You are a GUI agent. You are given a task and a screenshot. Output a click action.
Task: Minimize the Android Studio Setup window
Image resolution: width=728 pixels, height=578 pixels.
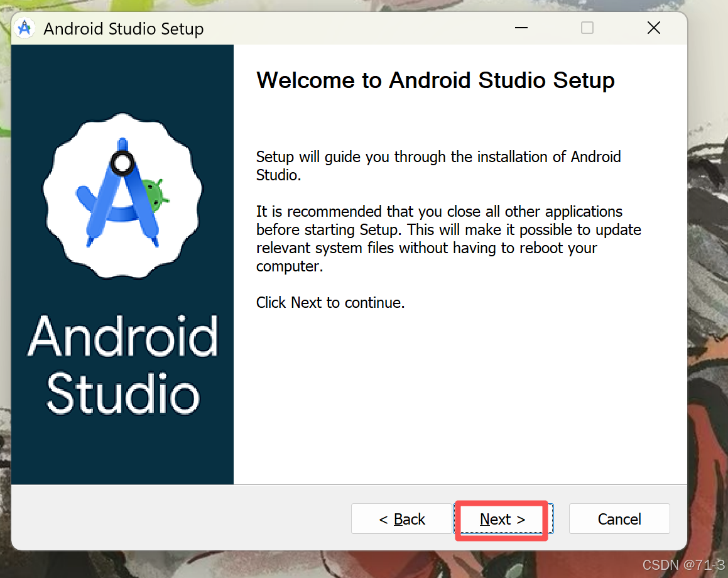coord(521,28)
